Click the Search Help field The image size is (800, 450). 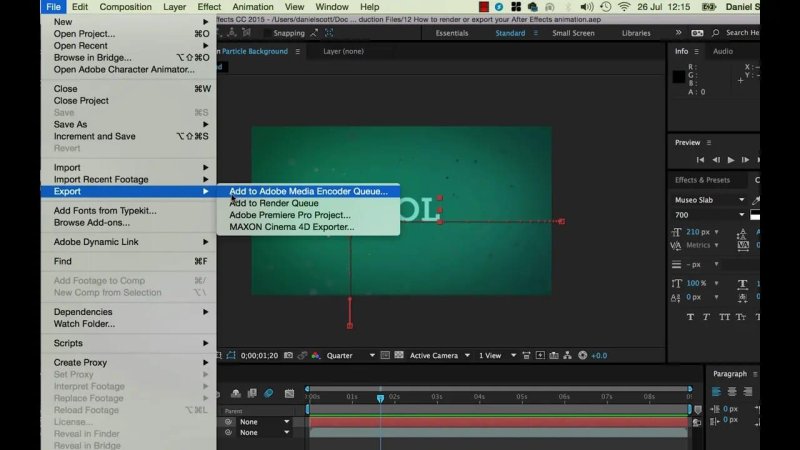742,33
